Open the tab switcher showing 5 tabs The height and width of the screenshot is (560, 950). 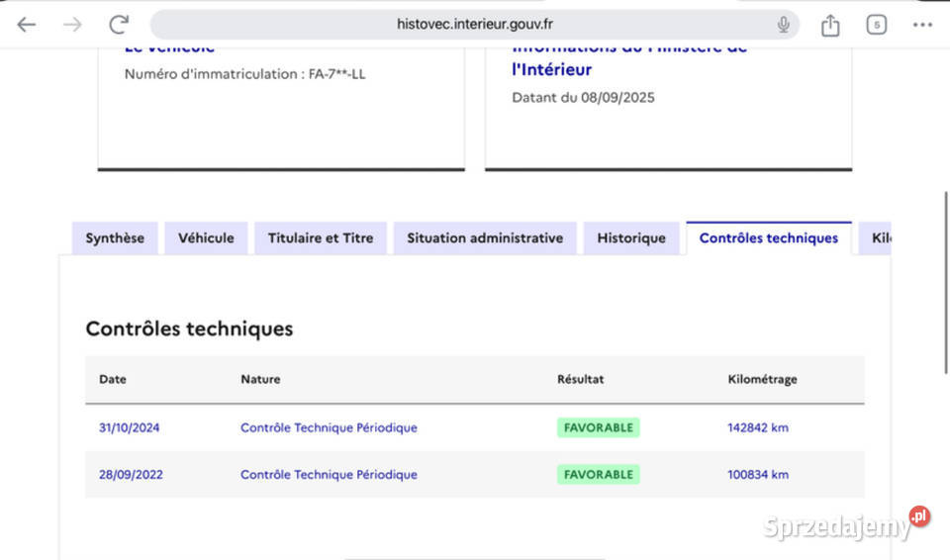(876, 25)
